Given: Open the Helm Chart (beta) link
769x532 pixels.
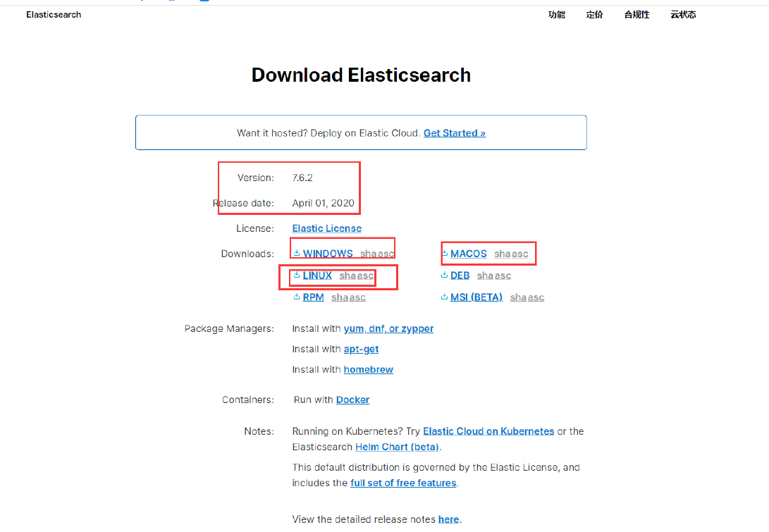Looking at the screenshot, I should [398, 447].
